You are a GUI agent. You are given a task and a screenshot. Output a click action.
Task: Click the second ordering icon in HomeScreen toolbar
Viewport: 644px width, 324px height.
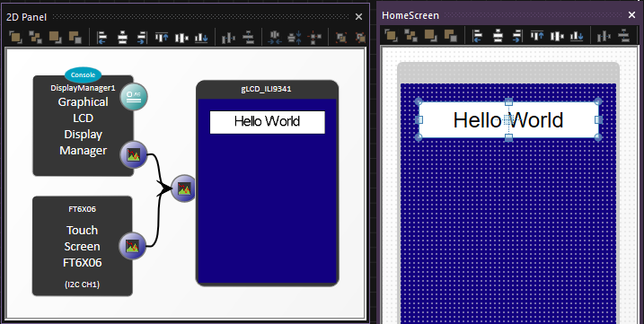click(x=410, y=36)
